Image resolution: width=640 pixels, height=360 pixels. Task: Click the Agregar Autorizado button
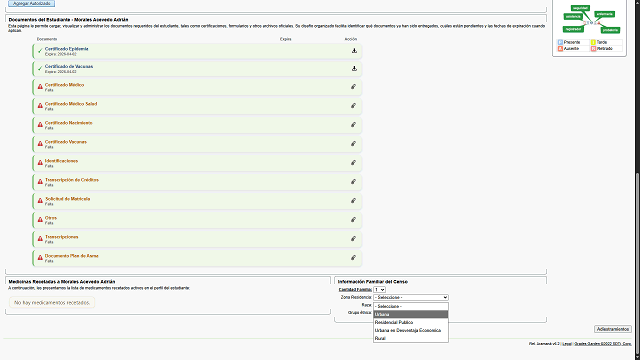pos(31,3)
